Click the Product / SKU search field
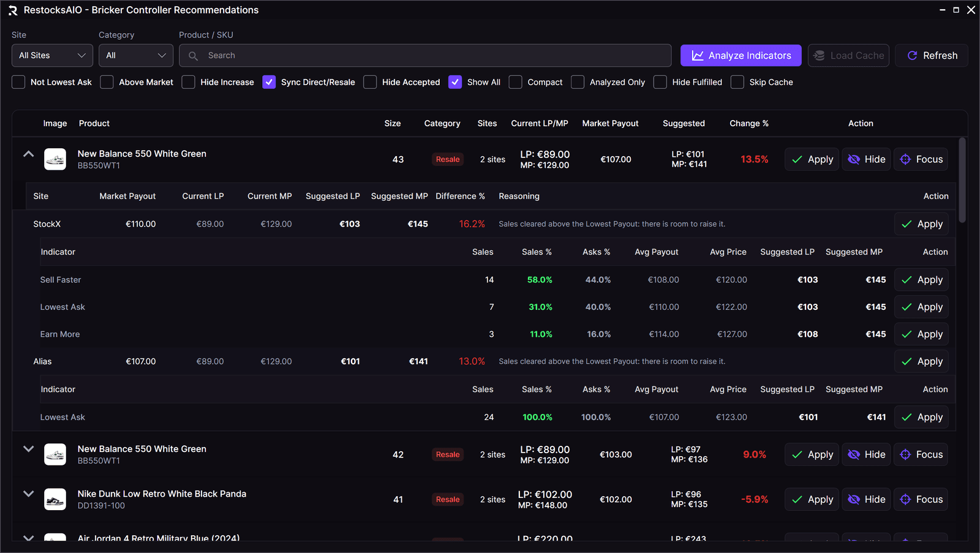 [425, 56]
